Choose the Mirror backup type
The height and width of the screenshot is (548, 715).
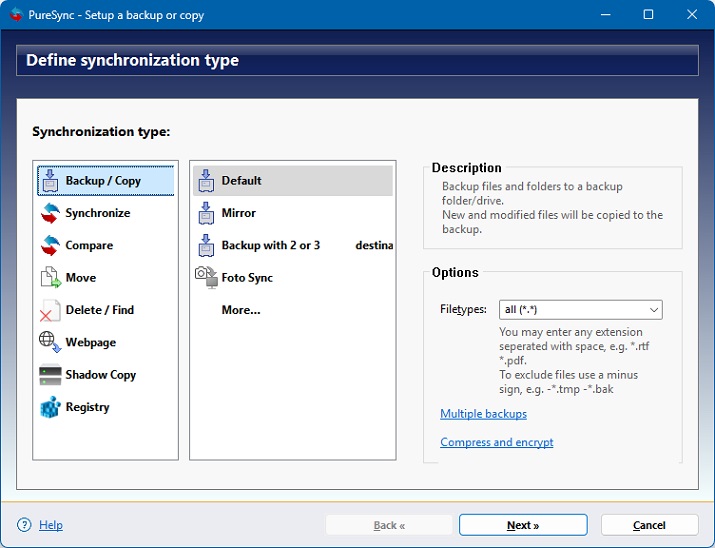pyautogui.click(x=238, y=213)
